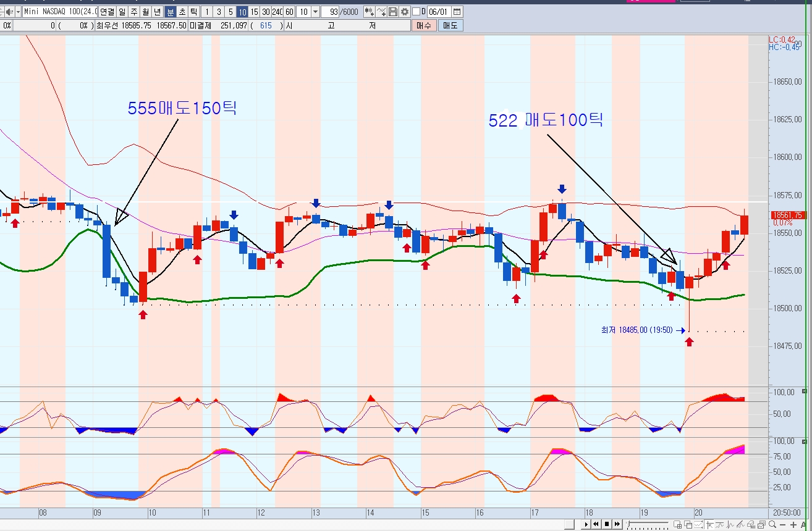Click the 최저 18485.00 (19:50) low label
The image size is (812, 531).
tap(637, 330)
